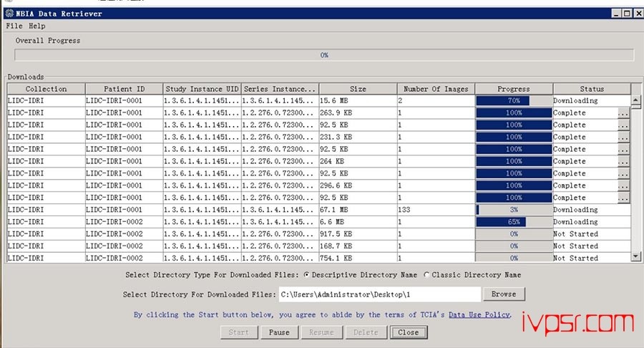Click the Browse button
Viewport: 644px width, 348px height.
point(504,294)
